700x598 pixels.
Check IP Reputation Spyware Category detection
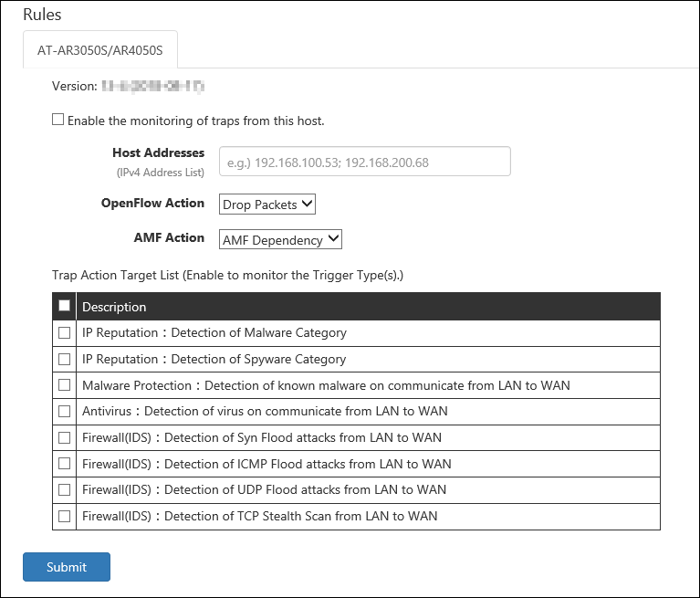tap(65, 359)
